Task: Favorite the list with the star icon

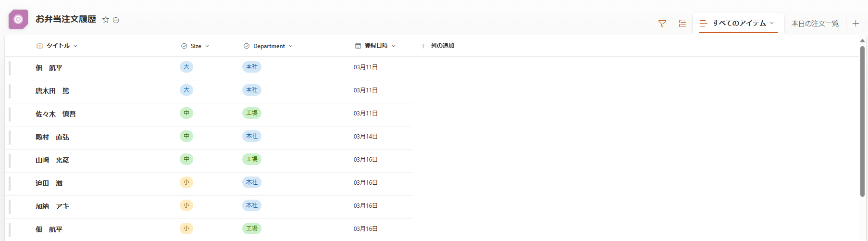Action: tap(106, 20)
